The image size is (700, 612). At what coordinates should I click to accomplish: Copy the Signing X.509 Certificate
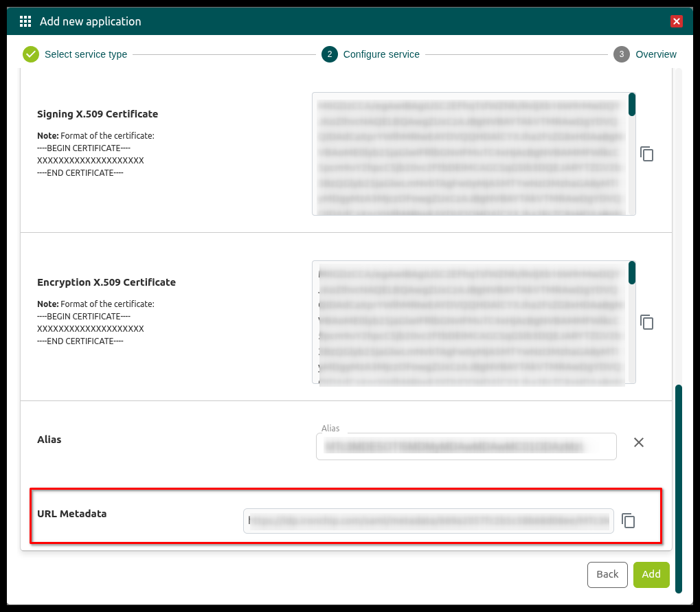(646, 154)
